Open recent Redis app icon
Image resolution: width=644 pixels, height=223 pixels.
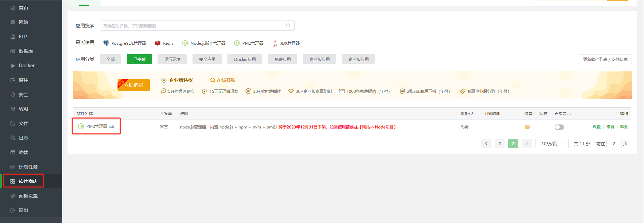[x=157, y=43]
